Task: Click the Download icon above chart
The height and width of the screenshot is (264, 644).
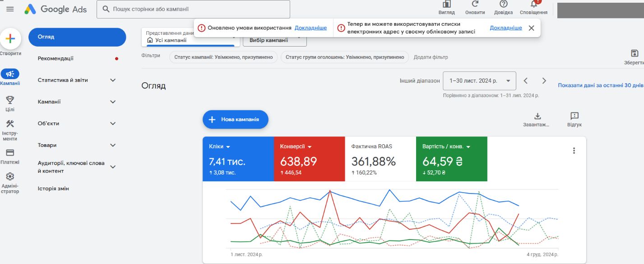Action: click(537, 116)
